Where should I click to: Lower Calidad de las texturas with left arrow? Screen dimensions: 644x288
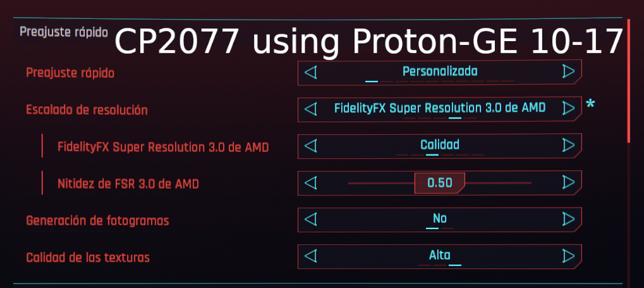tap(310, 256)
